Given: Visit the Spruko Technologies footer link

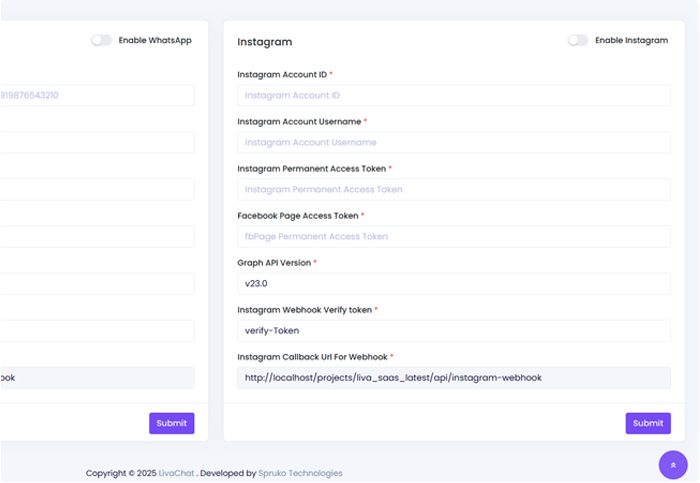Looking at the screenshot, I should point(300,473).
